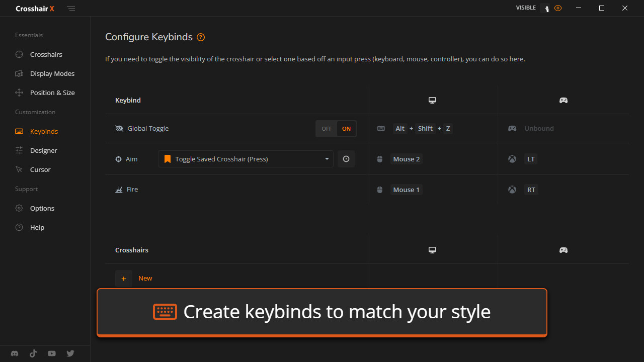644x362 pixels.
Task: Click the New crosshair keybind link
Action: coord(145,279)
